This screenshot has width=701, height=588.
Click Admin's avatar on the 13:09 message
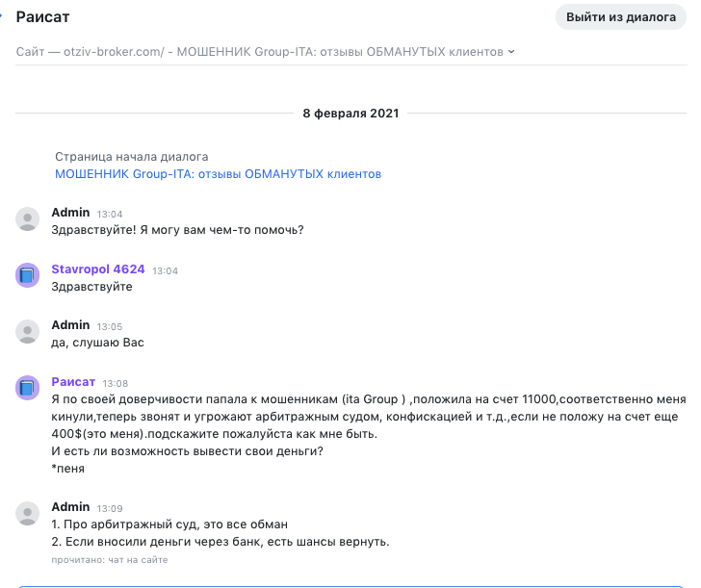[27, 513]
